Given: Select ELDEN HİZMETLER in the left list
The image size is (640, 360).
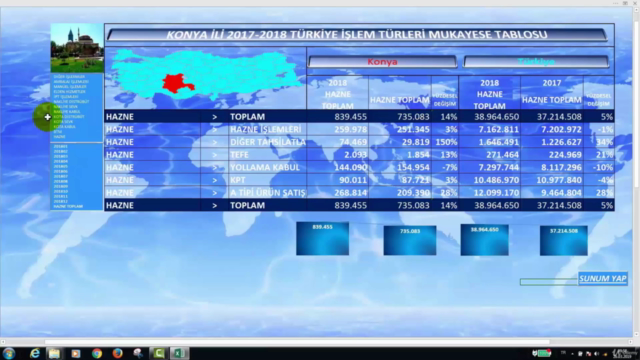Looking at the screenshot, I should (69, 92).
